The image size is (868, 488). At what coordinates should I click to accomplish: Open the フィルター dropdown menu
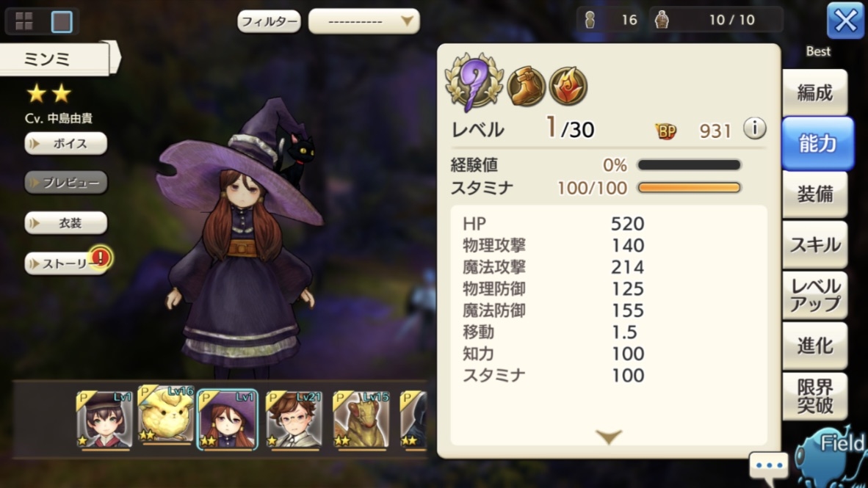(x=364, y=21)
